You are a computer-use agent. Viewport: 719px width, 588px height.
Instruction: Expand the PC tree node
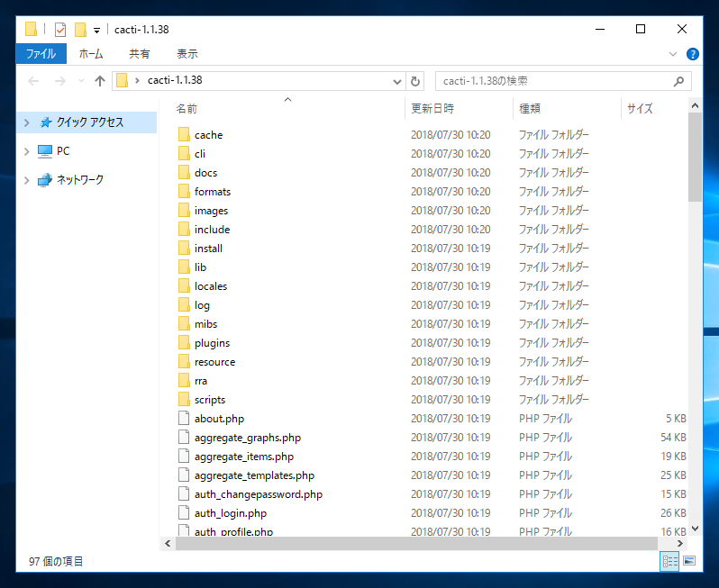(27, 151)
